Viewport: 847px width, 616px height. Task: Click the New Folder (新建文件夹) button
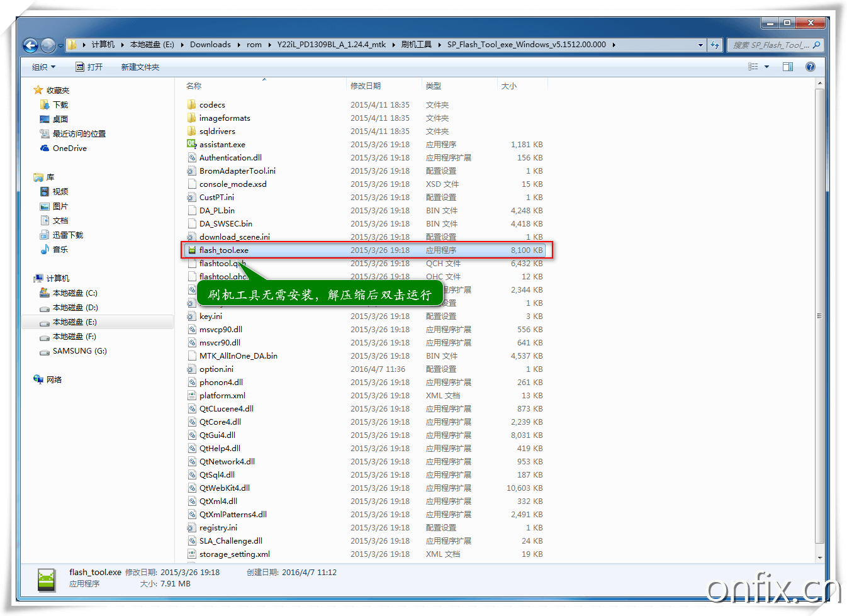(x=140, y=67)
